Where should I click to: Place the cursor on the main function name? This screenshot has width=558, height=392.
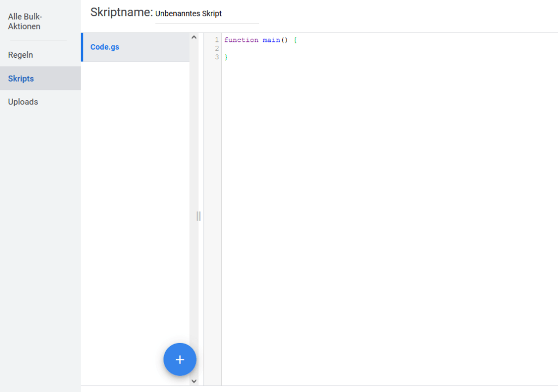271,40
